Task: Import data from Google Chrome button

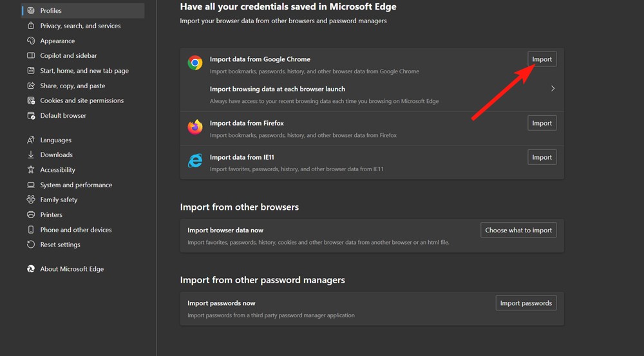Action: pyautogui.click(x=542, y=59)
